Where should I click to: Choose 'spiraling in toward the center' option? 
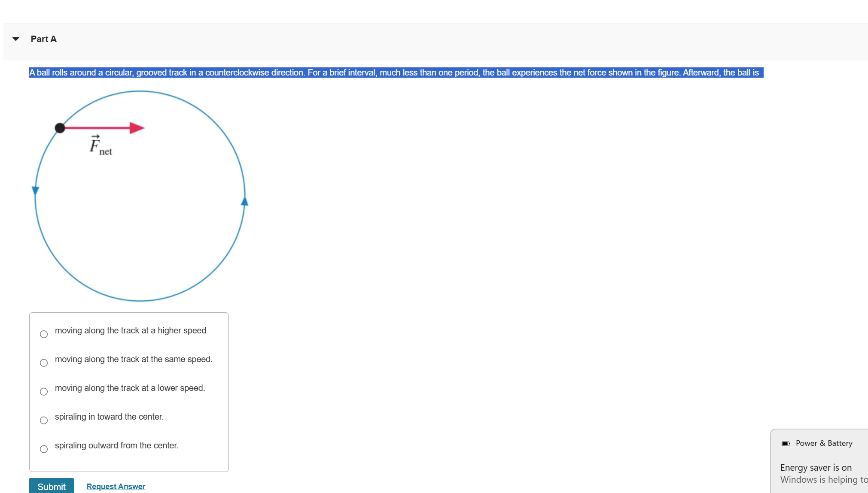pos(44,420)
